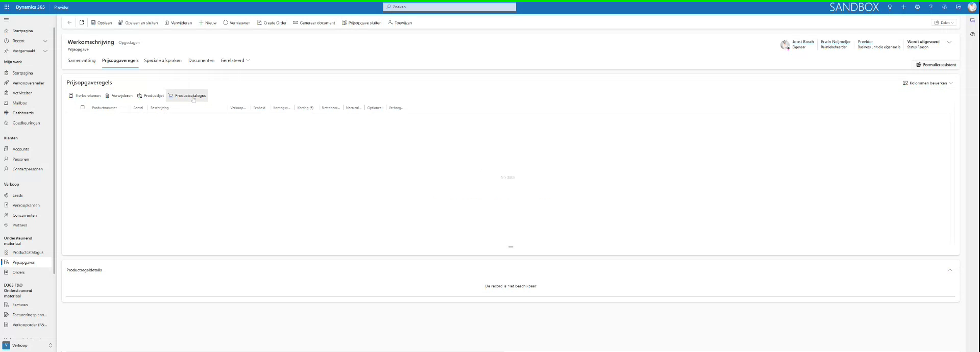This screenshot has width=980, height=352.
Task: Open the settings gear in top bar
Action: click(x=917, y=7)
